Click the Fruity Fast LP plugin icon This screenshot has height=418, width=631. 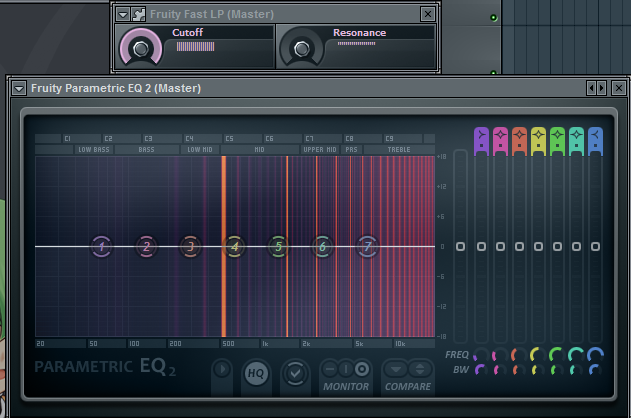tap(139, 14)
